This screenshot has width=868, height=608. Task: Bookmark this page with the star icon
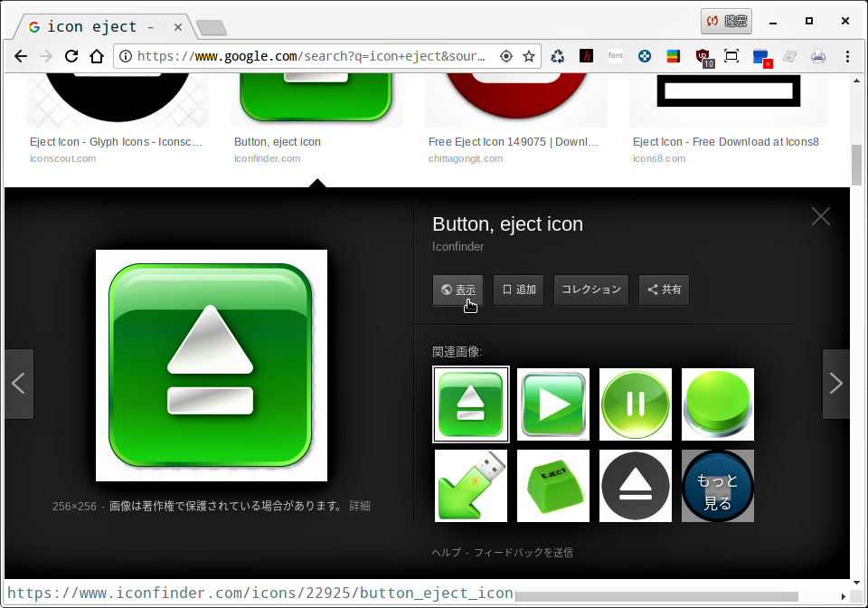pyautogui.click(x=529, y=56)
